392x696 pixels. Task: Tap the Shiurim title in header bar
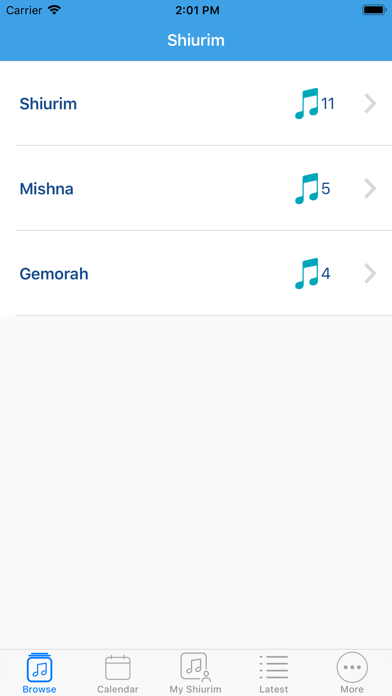(196, 40)
